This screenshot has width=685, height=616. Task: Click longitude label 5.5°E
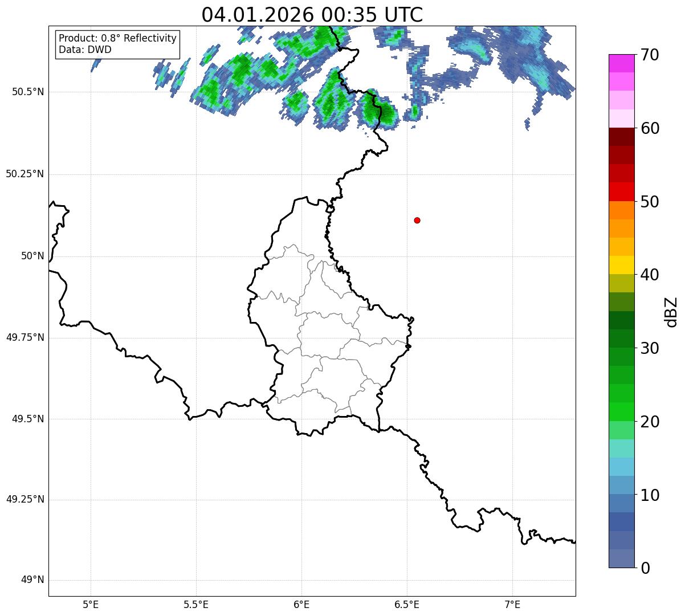pyautogui.click(x=196, y=605)
